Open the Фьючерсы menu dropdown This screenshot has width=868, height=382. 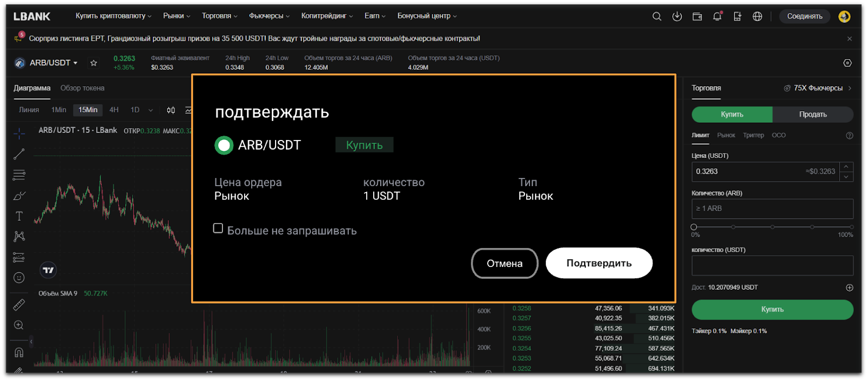click(269, 16)
